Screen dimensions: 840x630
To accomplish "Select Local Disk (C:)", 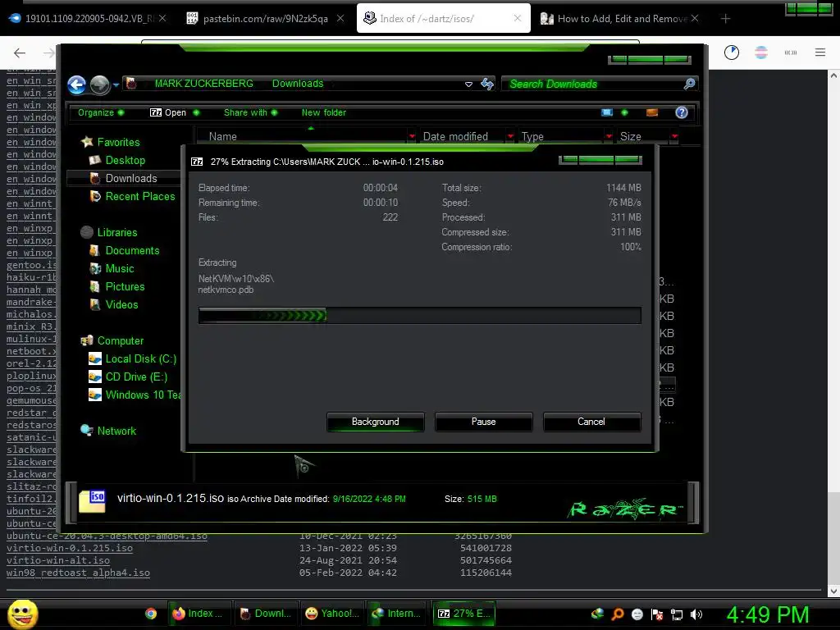I will [x=140, y=359].
